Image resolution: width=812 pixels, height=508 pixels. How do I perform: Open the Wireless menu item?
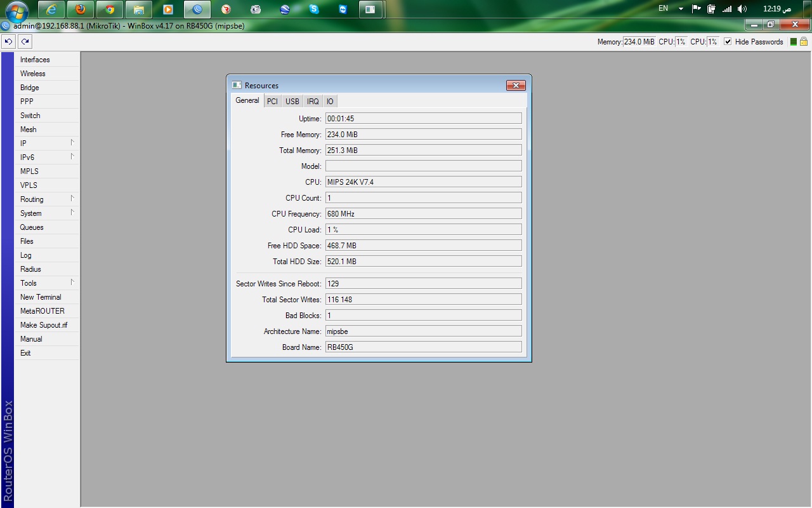[47, 74]
